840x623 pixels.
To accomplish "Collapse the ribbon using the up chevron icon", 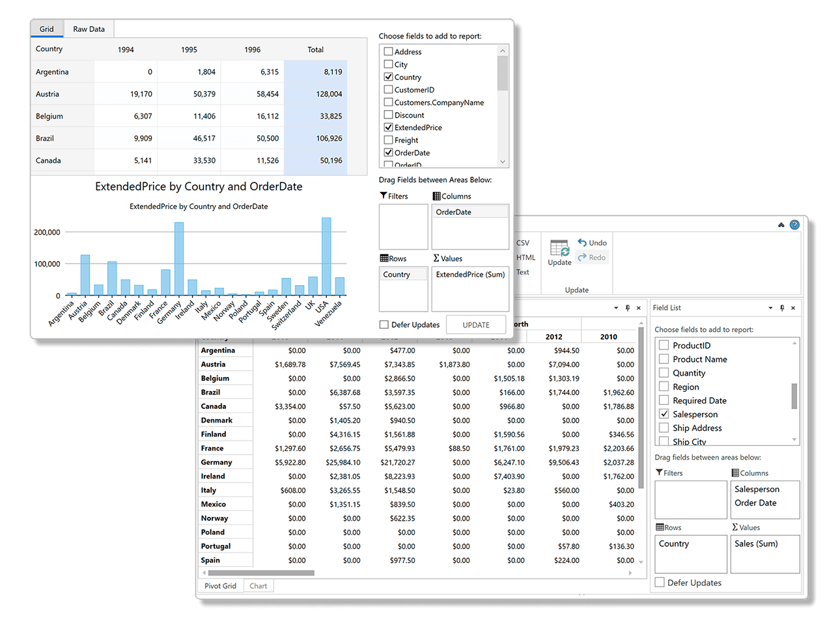I will click(781, 224).
